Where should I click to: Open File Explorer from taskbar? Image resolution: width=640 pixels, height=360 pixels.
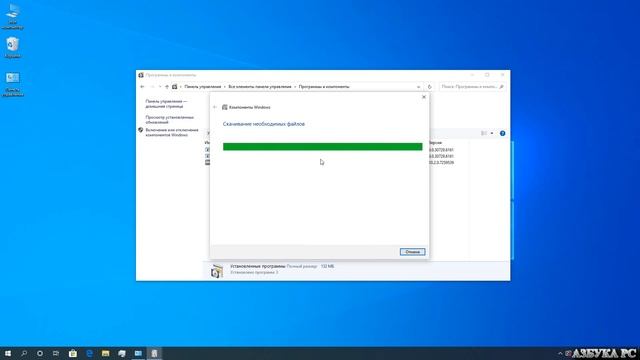pyautogui.click(x=106, y=353)
